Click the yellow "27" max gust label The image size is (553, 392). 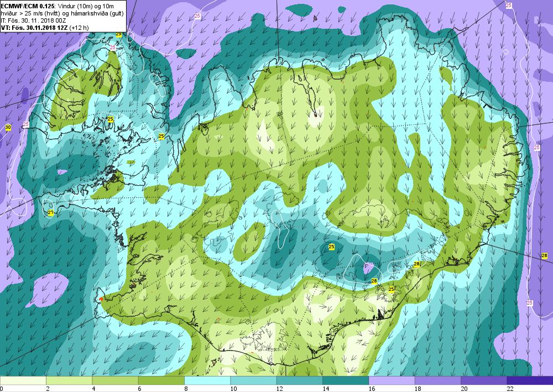coord(50,212)
